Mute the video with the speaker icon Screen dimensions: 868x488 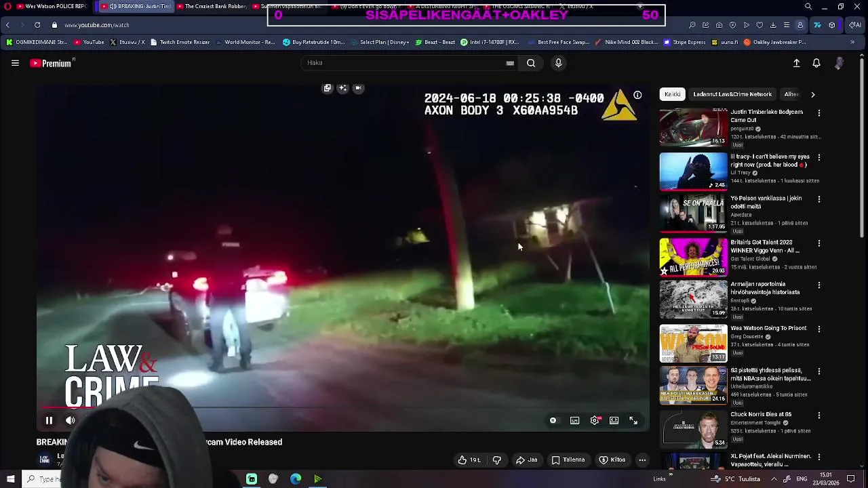click(x=70, y=420)
